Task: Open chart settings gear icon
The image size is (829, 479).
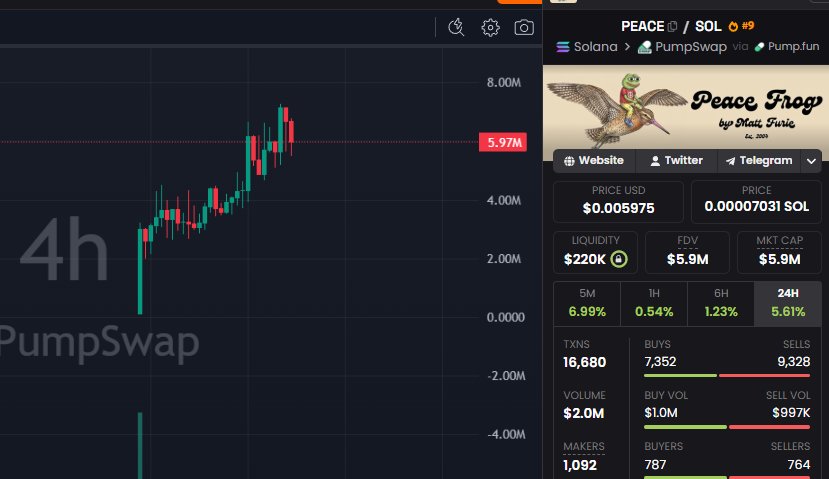Action: pos(490,27)
